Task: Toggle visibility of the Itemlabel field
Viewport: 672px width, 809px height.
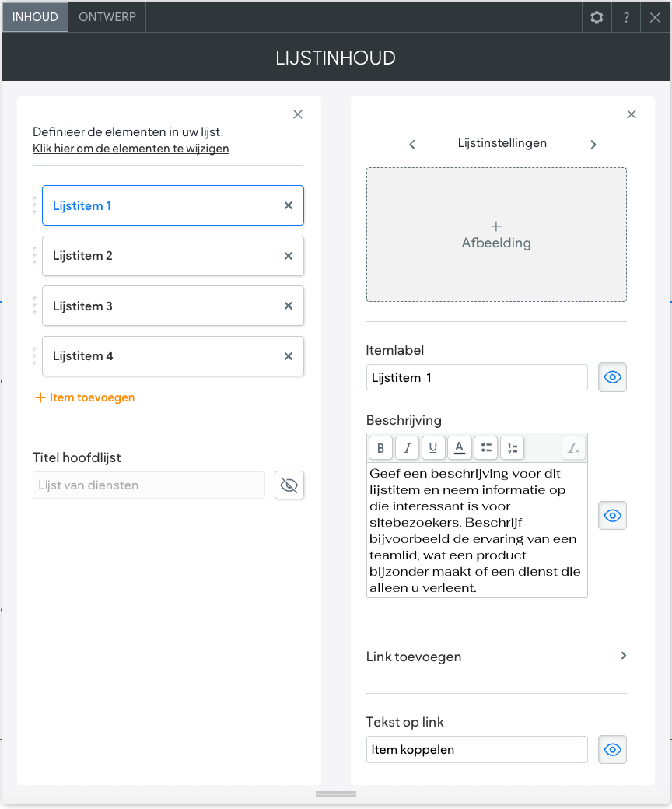Action: tap(613, 377)
